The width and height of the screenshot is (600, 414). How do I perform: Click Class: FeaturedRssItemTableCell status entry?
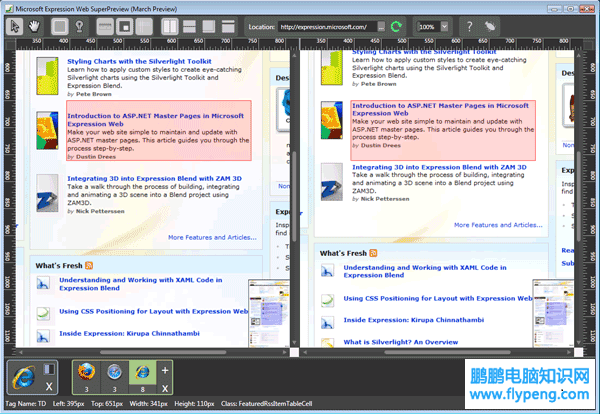pos(266,403)
